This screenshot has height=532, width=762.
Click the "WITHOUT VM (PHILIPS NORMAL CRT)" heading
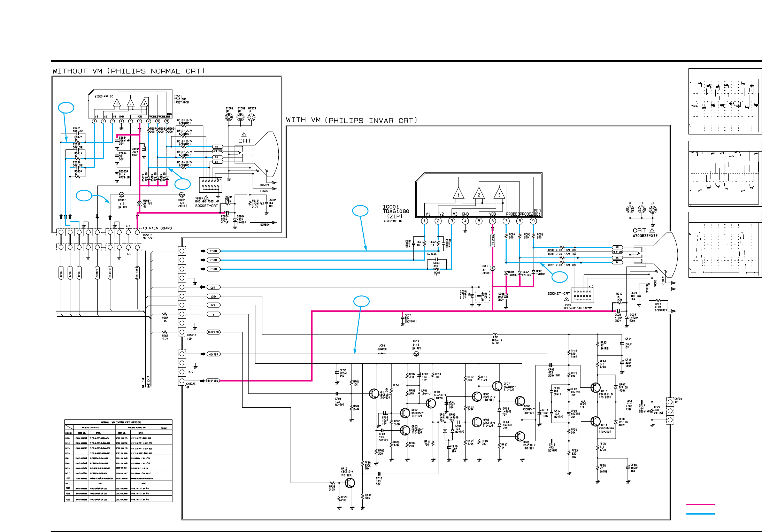coord(128,71)
